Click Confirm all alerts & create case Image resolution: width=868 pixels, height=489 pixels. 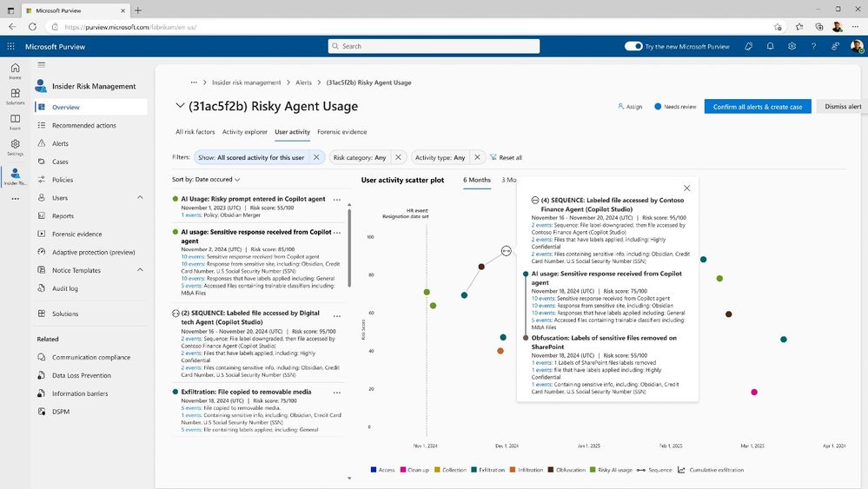point(758,107)
